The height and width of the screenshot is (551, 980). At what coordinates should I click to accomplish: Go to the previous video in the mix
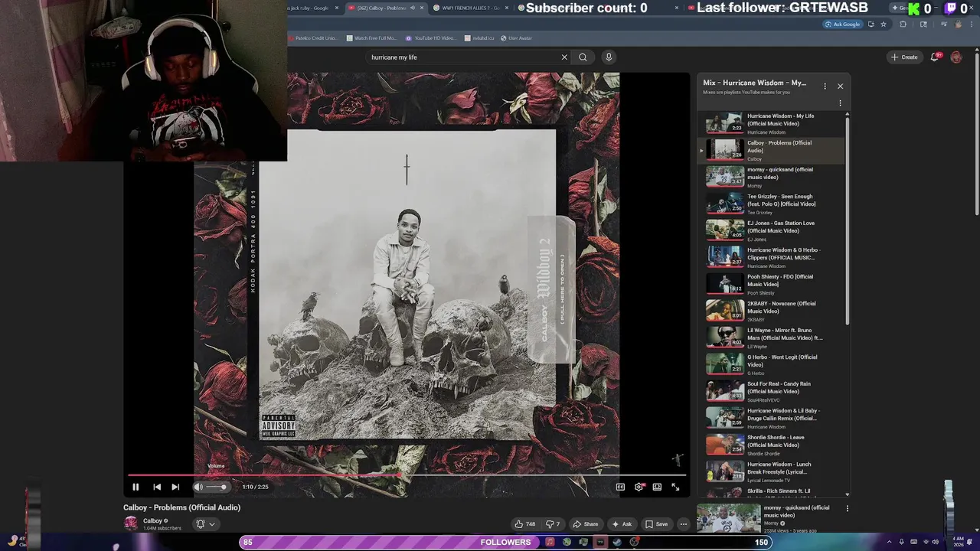pos(157,487)
